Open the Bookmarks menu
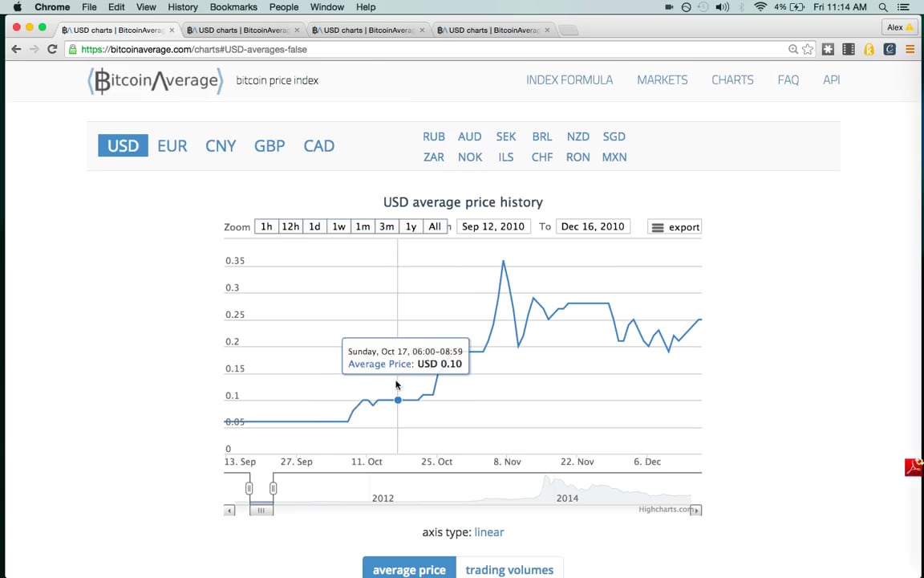Image resolution: width=924 pixels, height=578 pixels. pos(233,7)
